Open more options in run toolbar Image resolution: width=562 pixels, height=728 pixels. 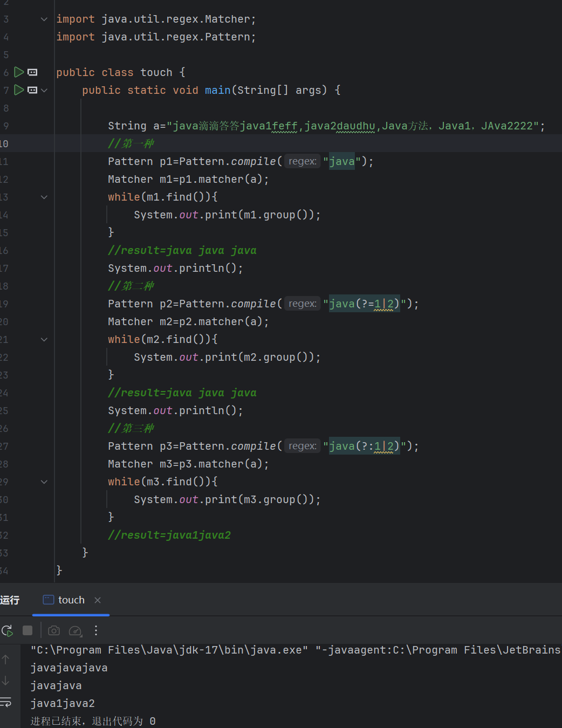pyautogui.click(x=96, y=630)
